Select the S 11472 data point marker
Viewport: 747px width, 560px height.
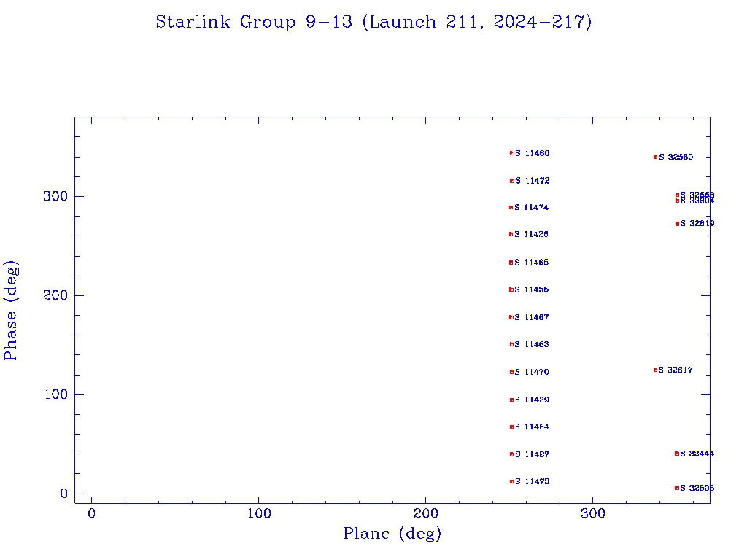[x=511, y=181]
